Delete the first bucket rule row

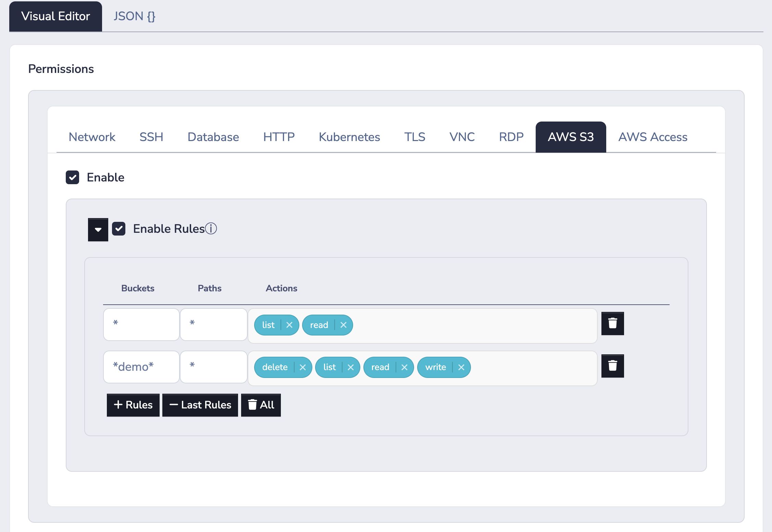tap(612, 323)
